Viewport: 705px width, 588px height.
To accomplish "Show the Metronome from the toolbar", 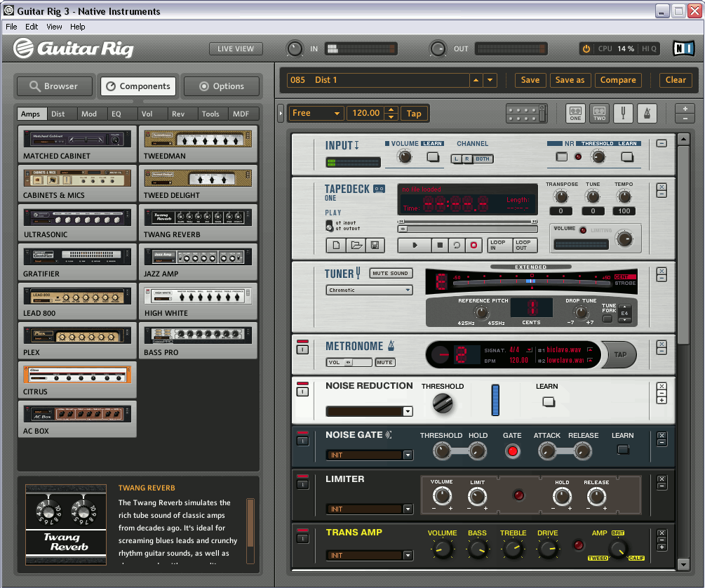I will point(647,113).
